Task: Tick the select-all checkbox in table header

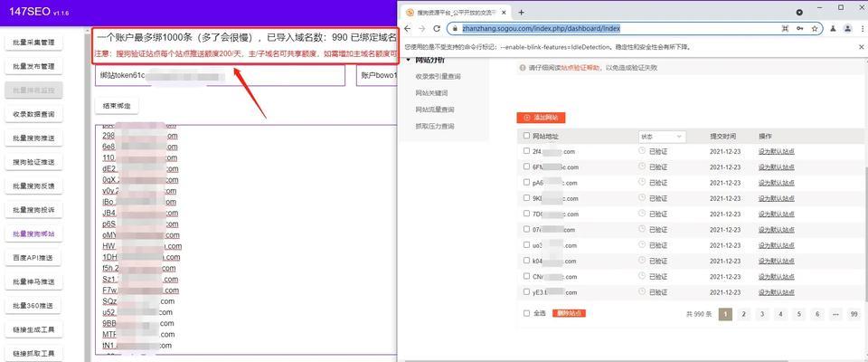Action: click(526, 135)
